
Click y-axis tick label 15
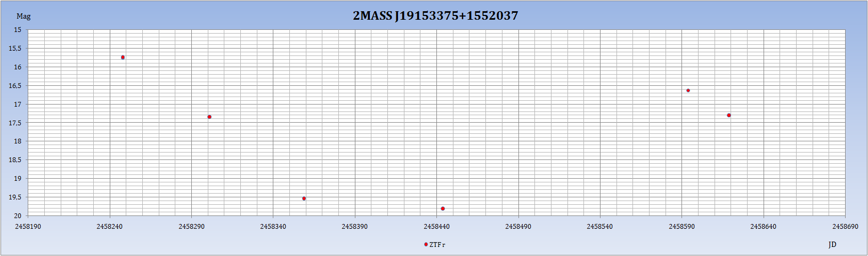click(18, 30)
